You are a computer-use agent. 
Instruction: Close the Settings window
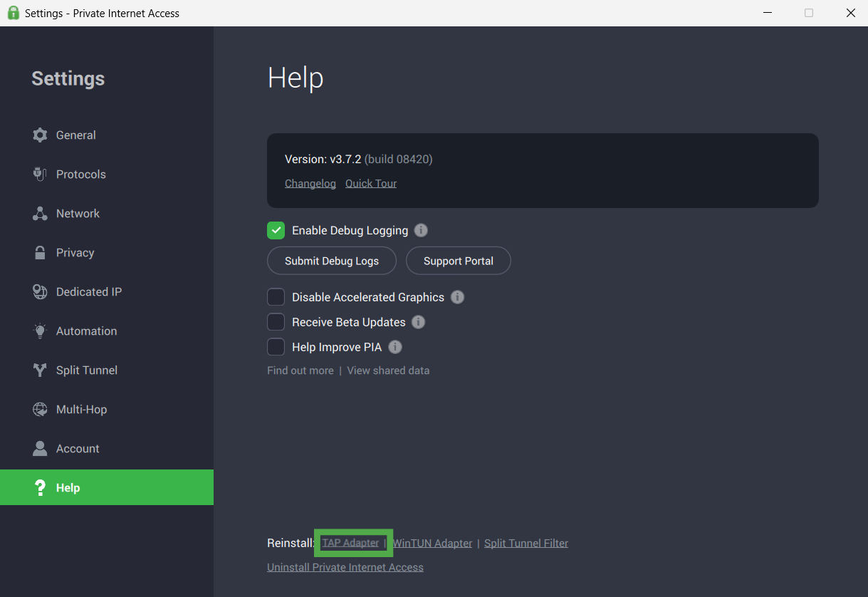[850, 13]
